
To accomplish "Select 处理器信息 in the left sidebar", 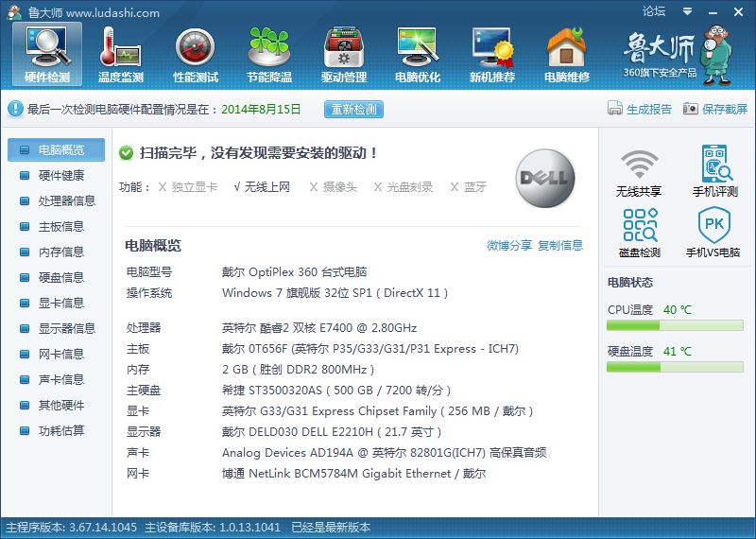I will [66, 200].
